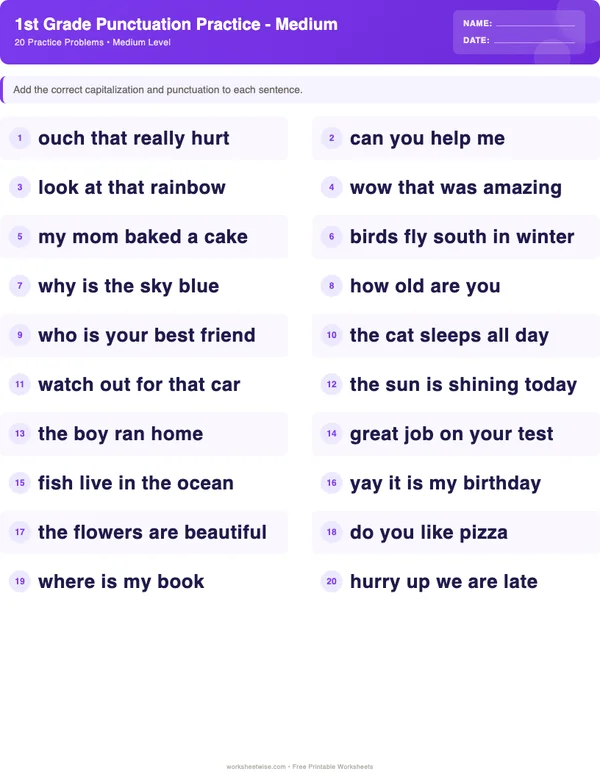Click the number 16 circle badge

click(x=331, y=483)
